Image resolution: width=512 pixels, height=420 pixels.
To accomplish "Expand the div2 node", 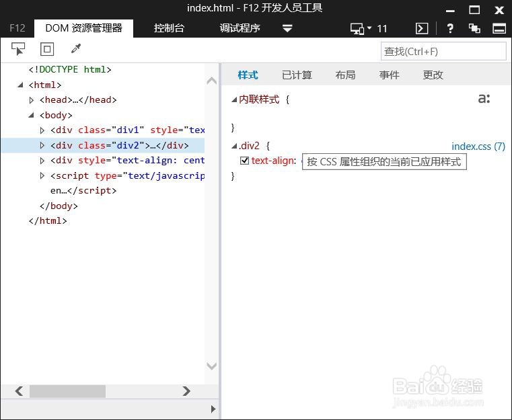I will click(x=42, y=145).
